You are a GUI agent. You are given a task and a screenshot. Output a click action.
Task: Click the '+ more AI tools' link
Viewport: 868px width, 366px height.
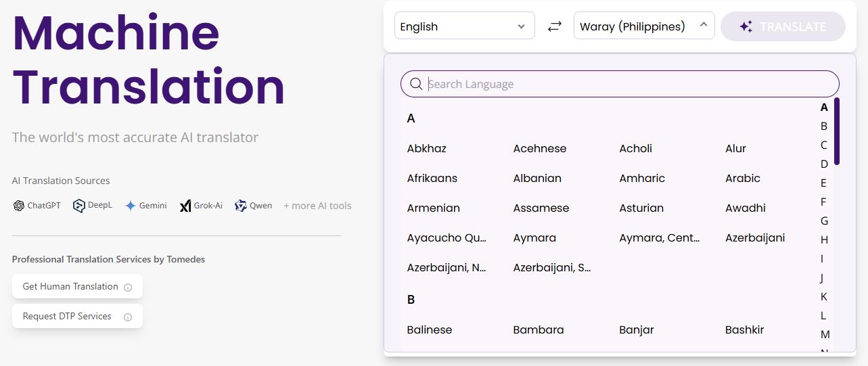click(x=317, y=206)
